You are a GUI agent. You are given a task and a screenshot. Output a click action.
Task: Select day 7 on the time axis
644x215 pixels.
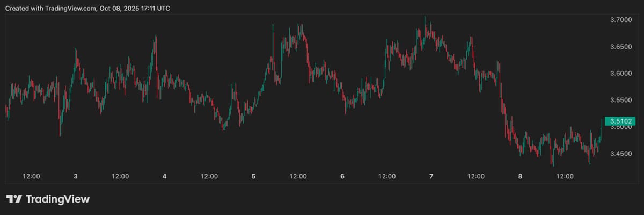(431, 176)
